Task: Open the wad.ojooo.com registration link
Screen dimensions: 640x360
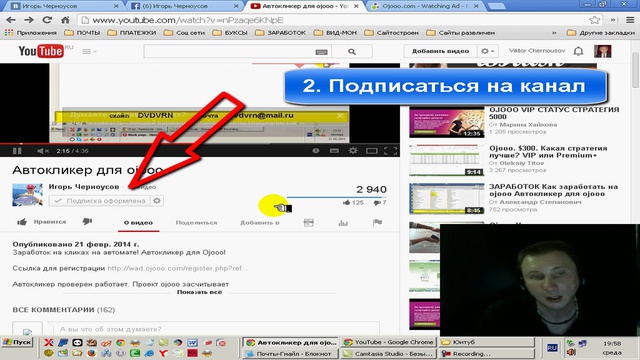Action: click(x=178, y=268)
